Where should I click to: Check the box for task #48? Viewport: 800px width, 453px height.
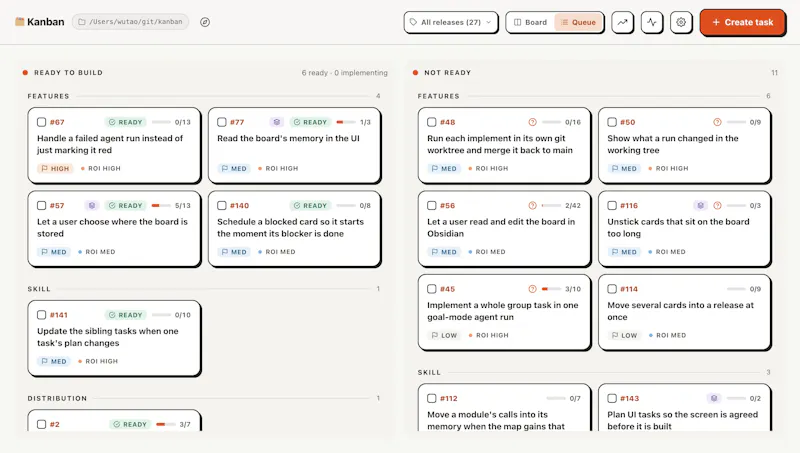coord(432,122)
